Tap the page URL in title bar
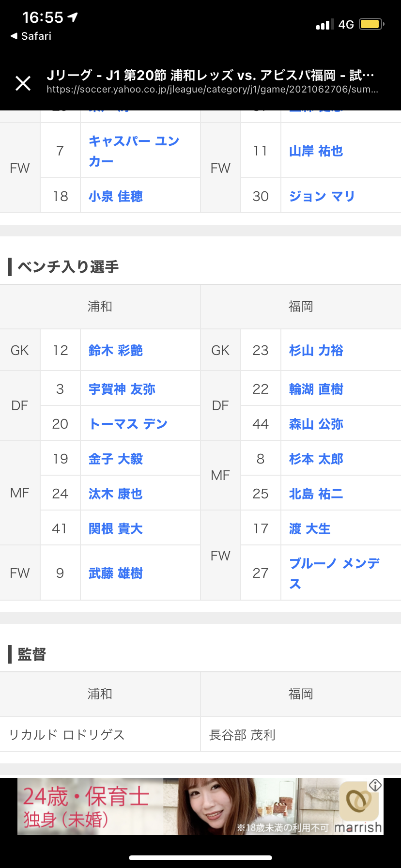 [x=212, y=90]
